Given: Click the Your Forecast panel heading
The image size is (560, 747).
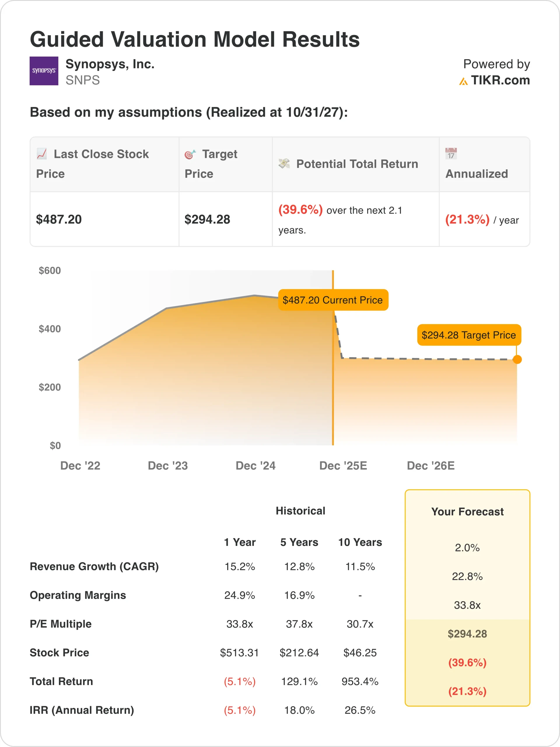Looking at the screenshot, I should point(467,512).
